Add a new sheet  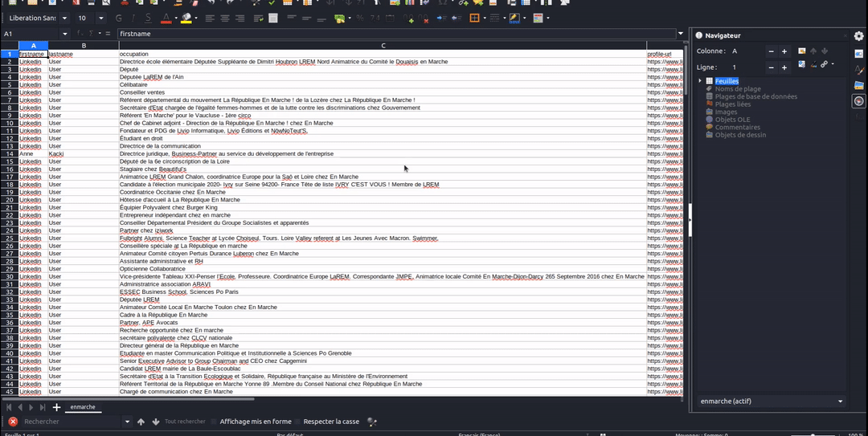[56, 407]
